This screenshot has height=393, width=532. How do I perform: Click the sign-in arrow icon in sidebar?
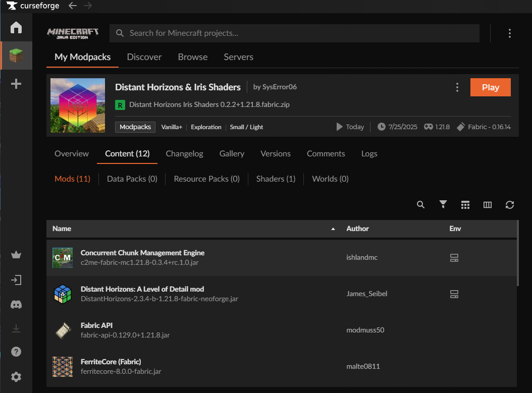(x=16, y=280)
